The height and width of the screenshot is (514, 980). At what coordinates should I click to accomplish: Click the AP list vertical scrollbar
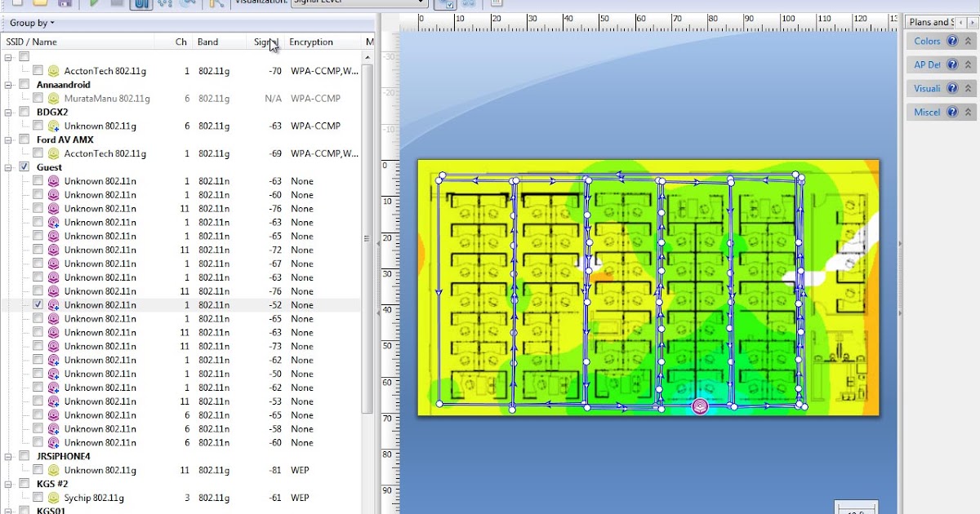[x=367, y=238]
